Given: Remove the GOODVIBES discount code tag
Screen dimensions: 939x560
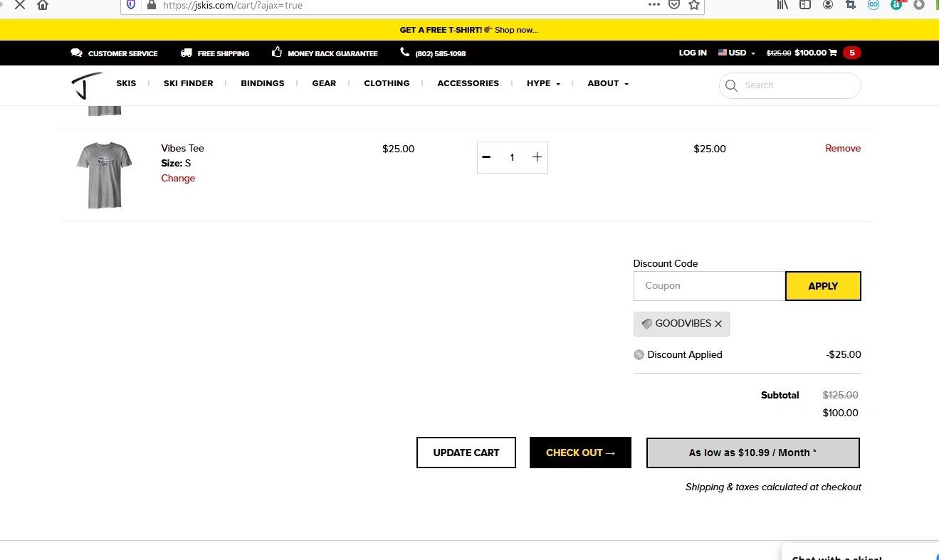Looking at the screenshot, I should coord(718,324).
